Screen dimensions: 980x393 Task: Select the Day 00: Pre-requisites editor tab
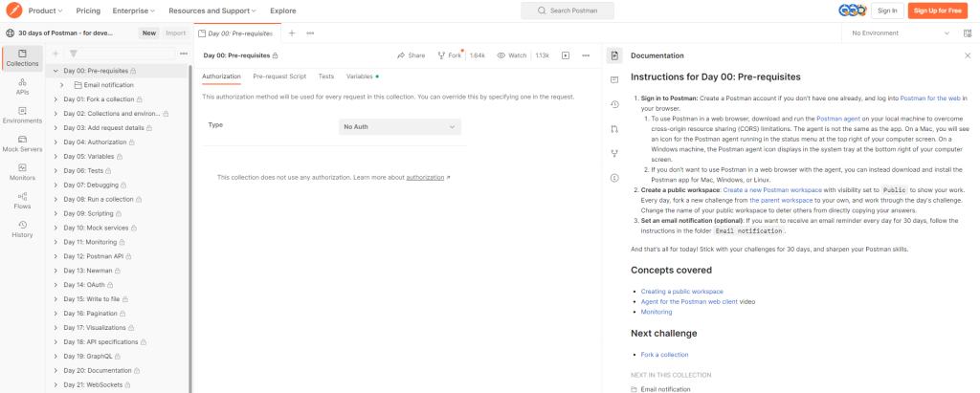237,33
